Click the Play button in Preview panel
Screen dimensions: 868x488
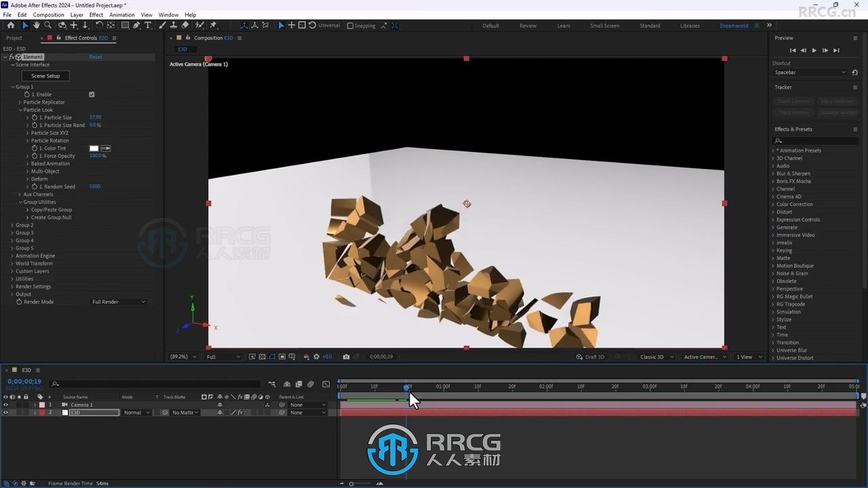814,50
